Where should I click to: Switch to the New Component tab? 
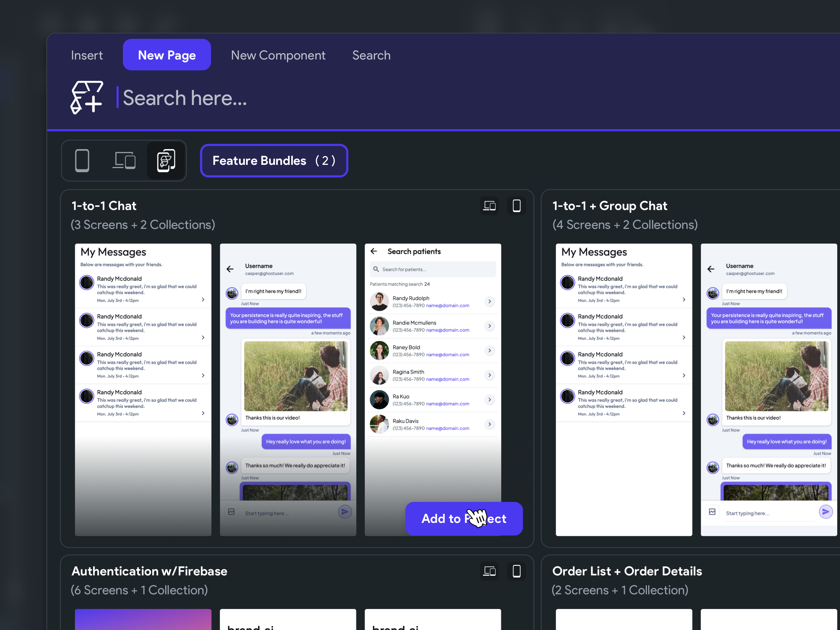click(x=278, y=55)
